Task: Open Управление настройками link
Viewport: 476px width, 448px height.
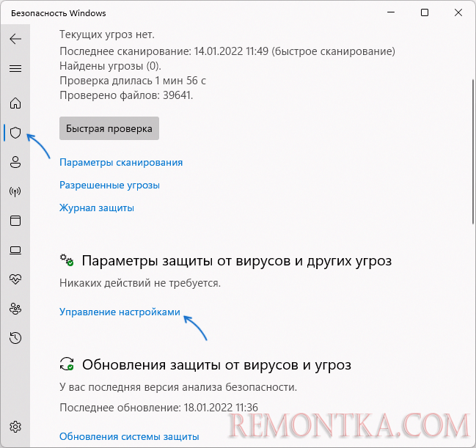Action: [x=120, y=312]
